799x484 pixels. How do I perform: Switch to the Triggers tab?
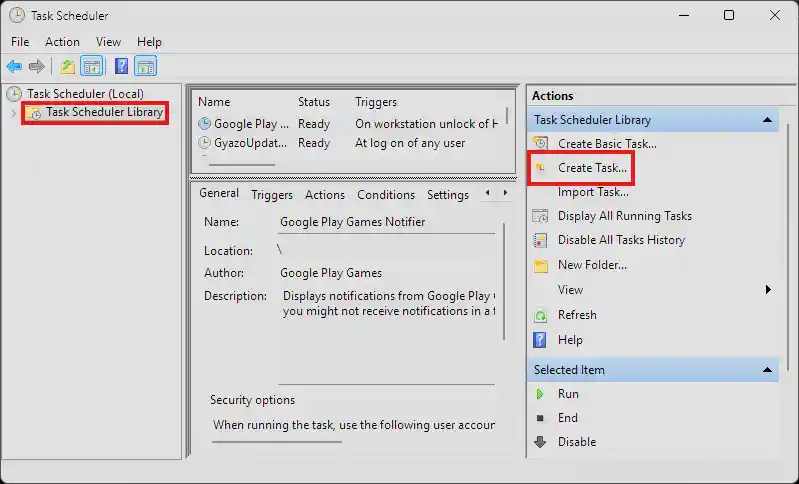(x=272, y=195)
